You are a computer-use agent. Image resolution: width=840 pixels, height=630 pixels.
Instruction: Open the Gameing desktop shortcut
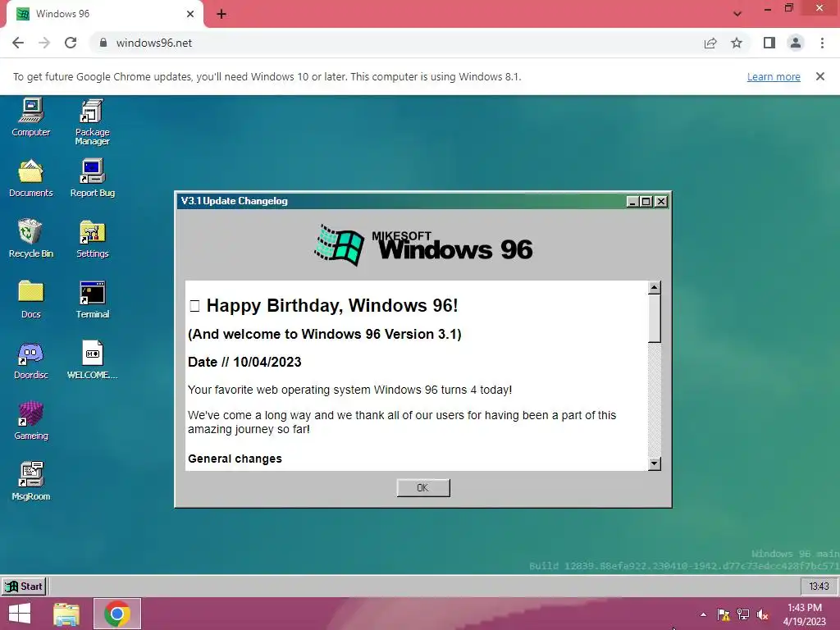(x=30, y=421)
